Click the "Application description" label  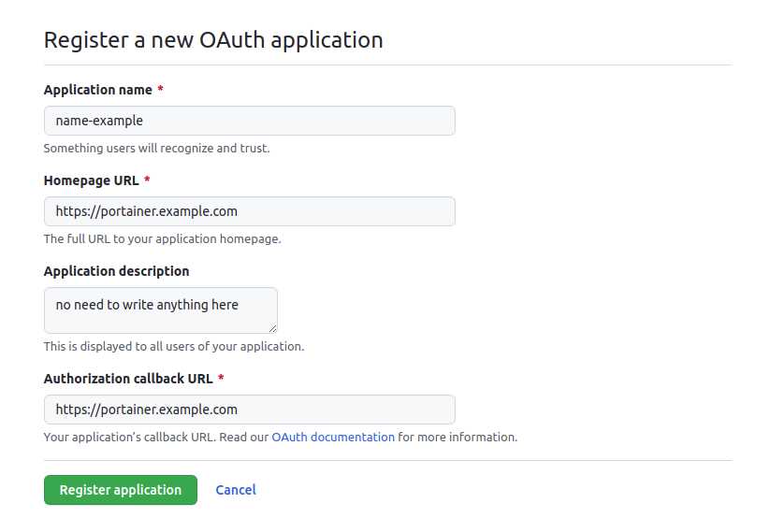(x=116, y=271)
